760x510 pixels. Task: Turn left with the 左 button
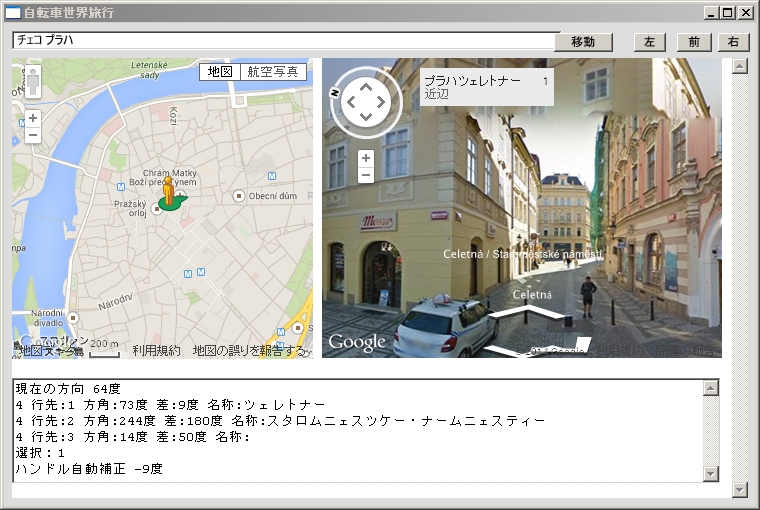pos(649,42)
